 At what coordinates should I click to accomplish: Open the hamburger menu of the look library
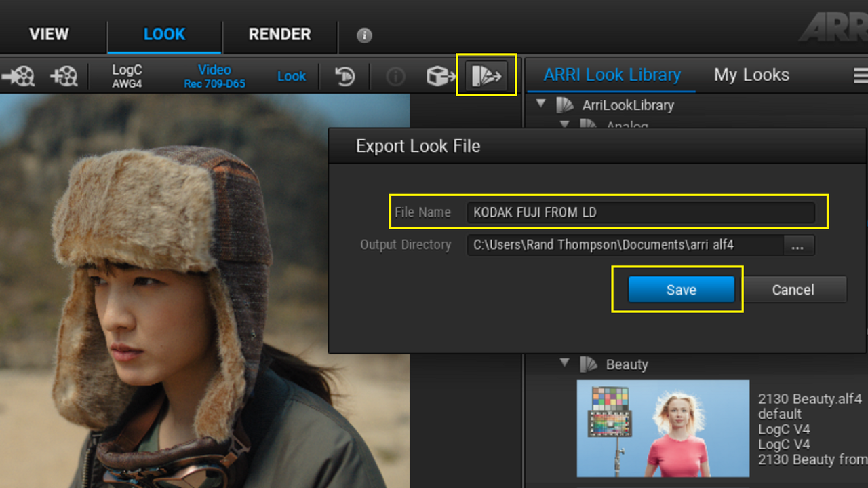pyautogui.click(x=861, y=75)
